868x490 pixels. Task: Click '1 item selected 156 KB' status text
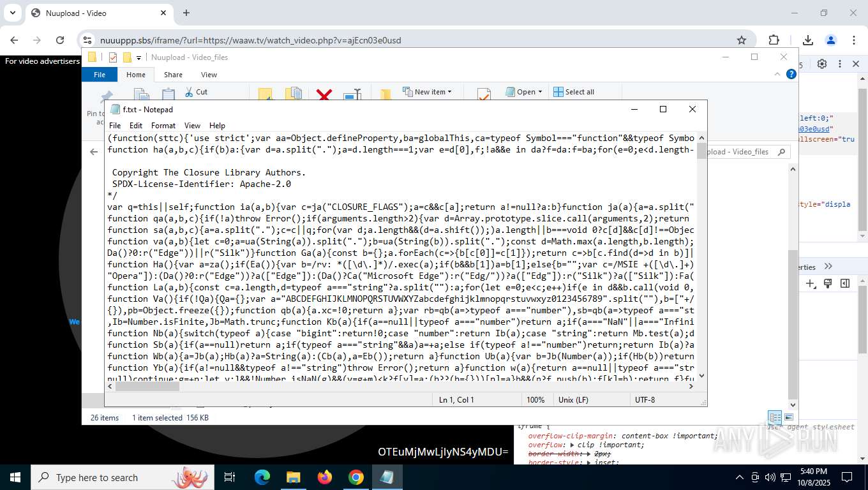[170, 418]
